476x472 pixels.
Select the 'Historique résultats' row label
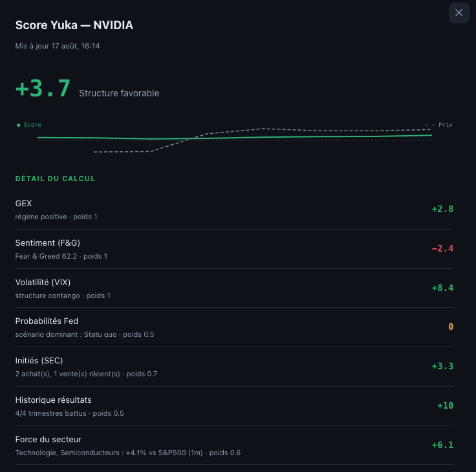[x=54, y=400]
